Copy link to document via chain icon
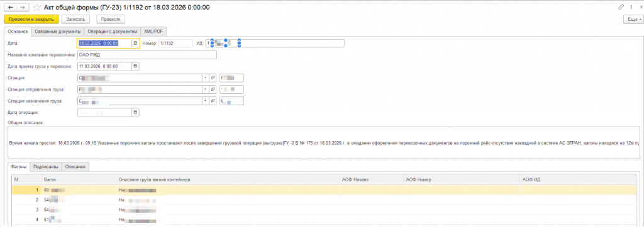 (620, 8)
